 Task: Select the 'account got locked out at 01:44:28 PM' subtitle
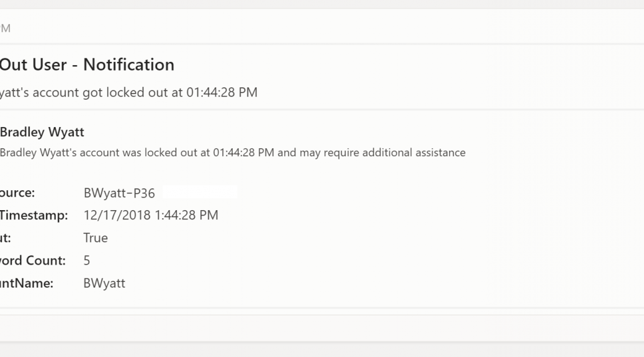pyautogui.click(x=128, y=92)
